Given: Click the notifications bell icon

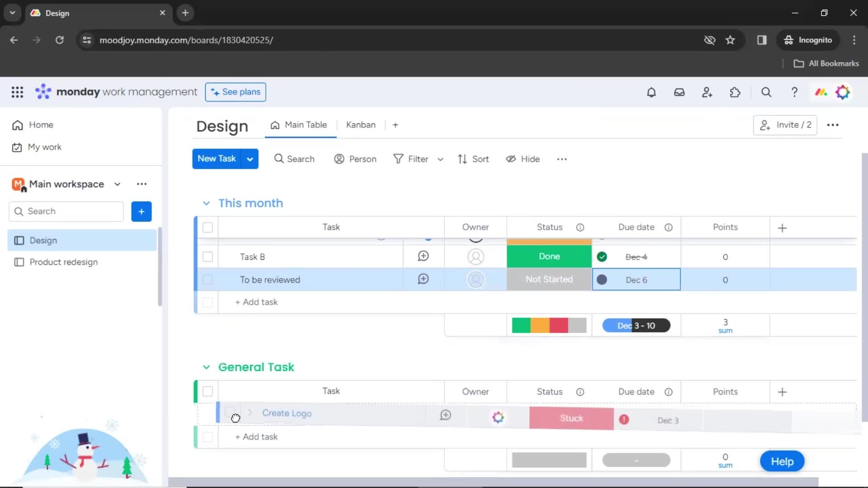Looking at the screenshot, I should coord(651,92).
